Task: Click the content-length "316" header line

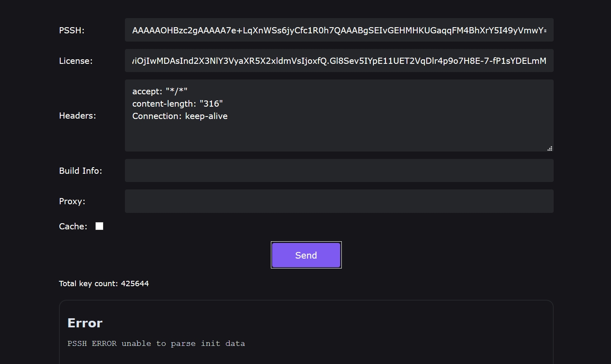Action: click(x=178, y=104)
